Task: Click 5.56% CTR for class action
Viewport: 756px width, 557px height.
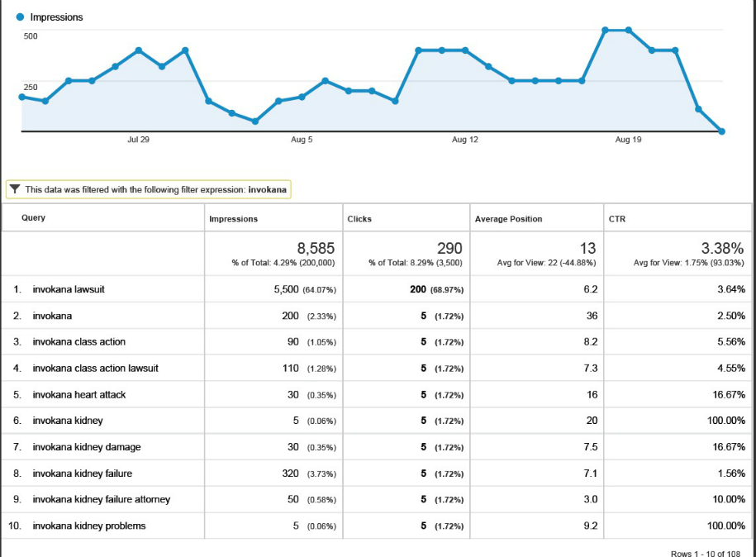Action: (731, 342)
